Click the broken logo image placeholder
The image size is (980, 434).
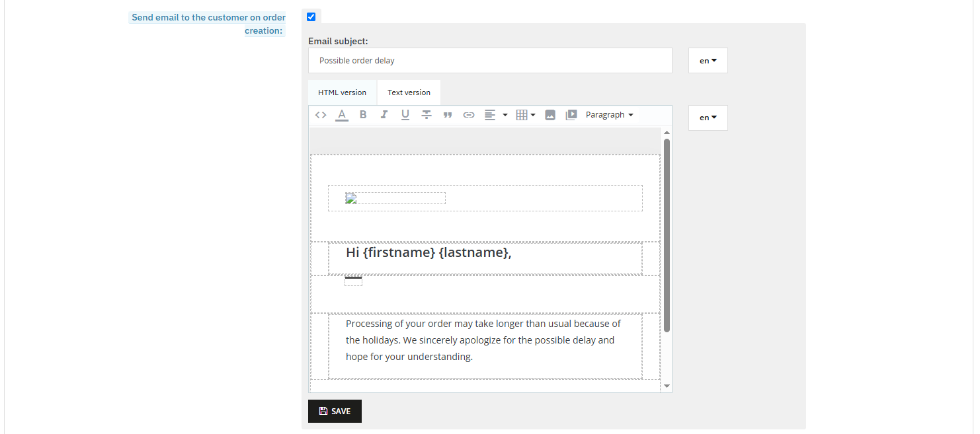tap(395, 198)
